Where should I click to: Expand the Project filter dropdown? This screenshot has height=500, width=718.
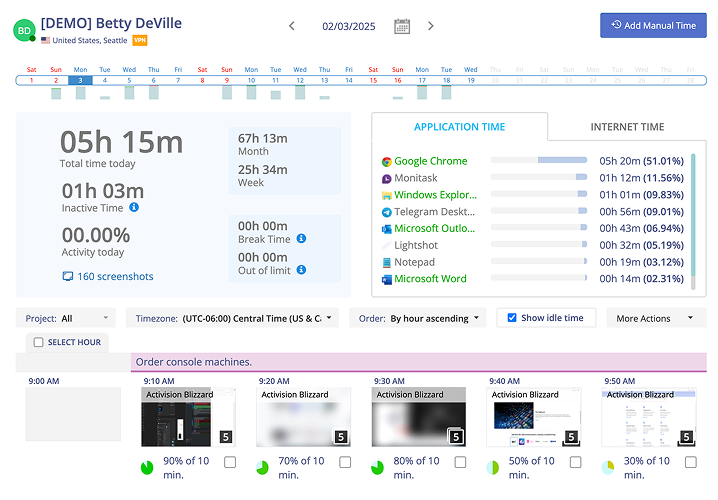[x=66, y=318]
